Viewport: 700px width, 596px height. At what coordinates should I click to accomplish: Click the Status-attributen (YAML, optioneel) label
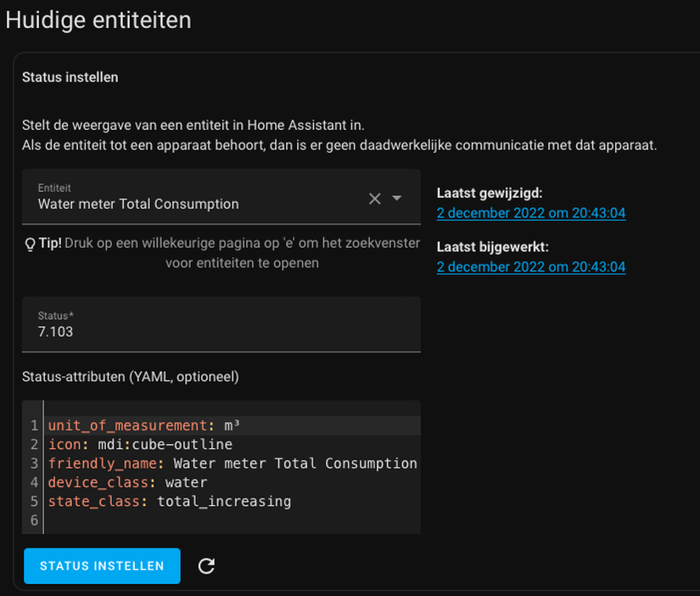[131, 377]
